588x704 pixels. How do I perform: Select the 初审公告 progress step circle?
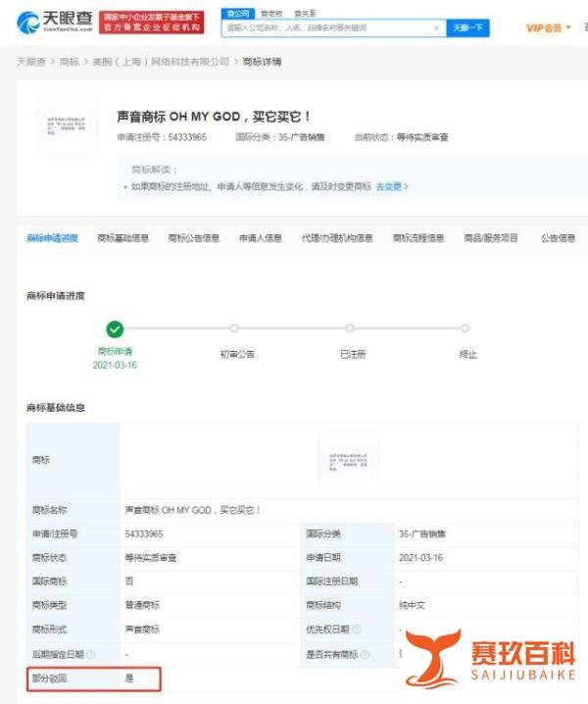pyautogui.click(x=234, y=328)
